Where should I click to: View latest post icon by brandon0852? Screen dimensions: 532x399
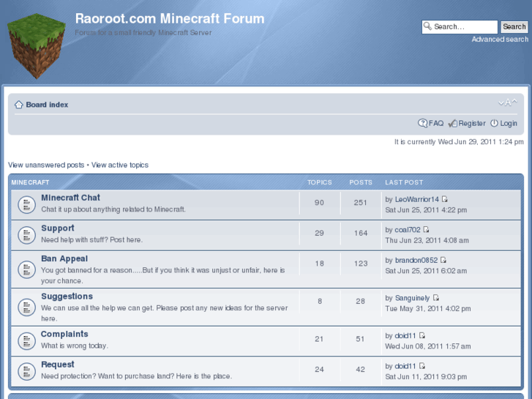pyautogui.click(x=443, y=260)
